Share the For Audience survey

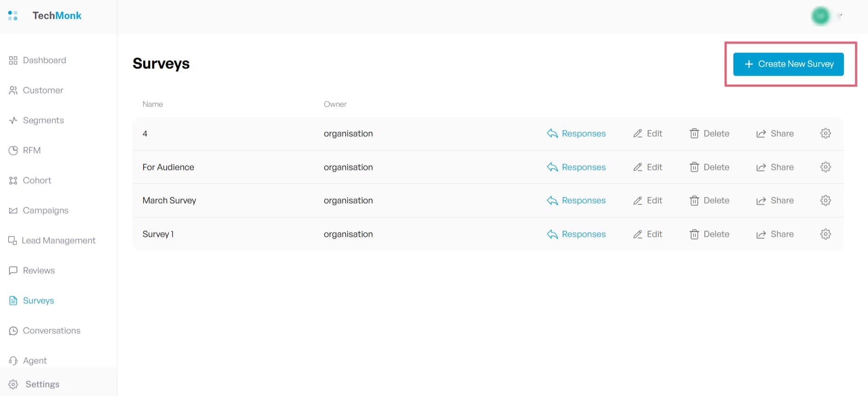[775, 167]
